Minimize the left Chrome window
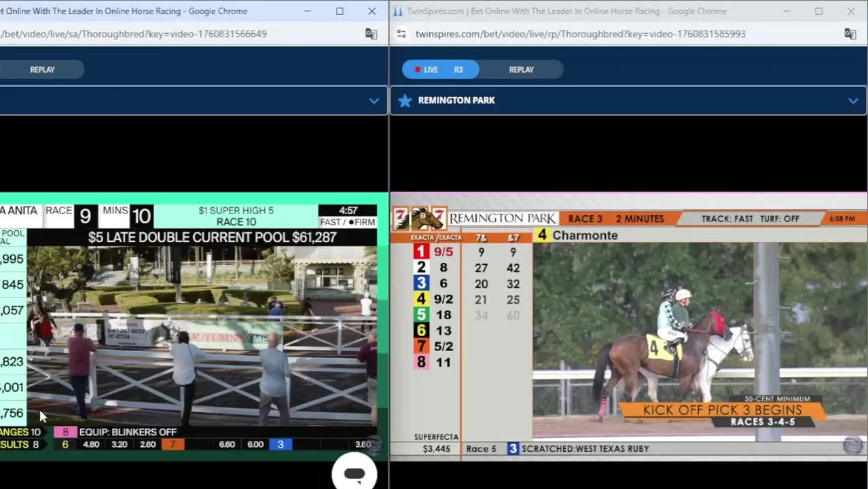868x489 pixels. 307,11
